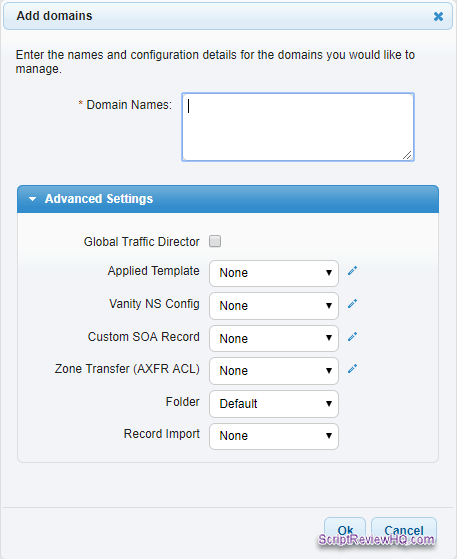Choose a folder from the Folder dropdown

[274, 404]
